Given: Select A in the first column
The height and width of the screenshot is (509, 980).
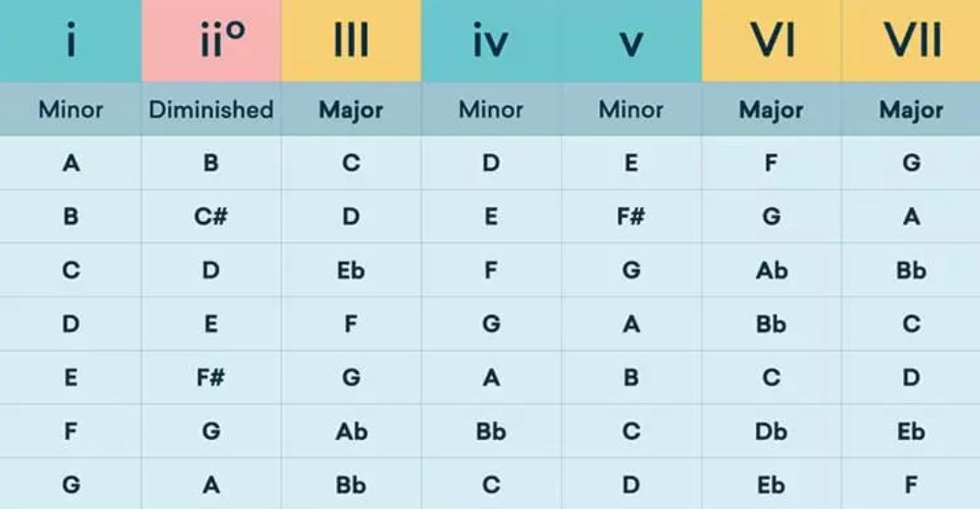Looking at the screenshot, I should click(x=71, y=163).
